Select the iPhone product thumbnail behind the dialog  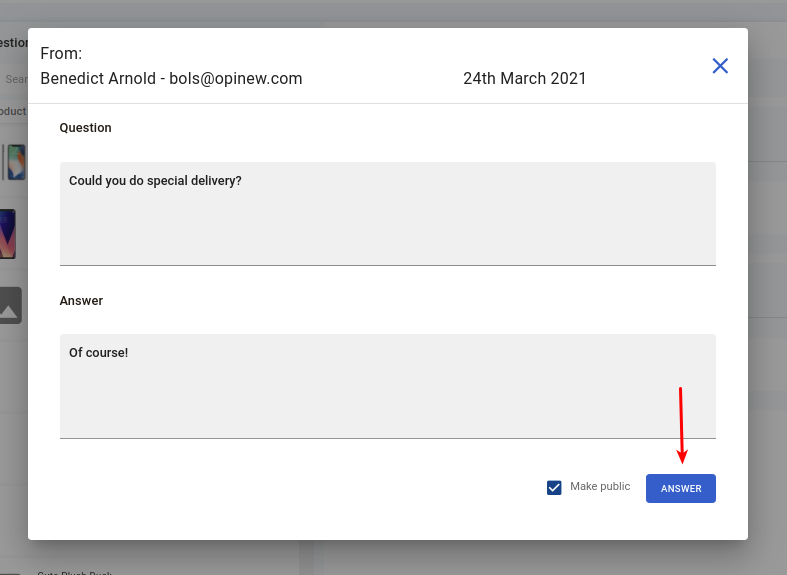pyautogui.click(x=15, y=162)
